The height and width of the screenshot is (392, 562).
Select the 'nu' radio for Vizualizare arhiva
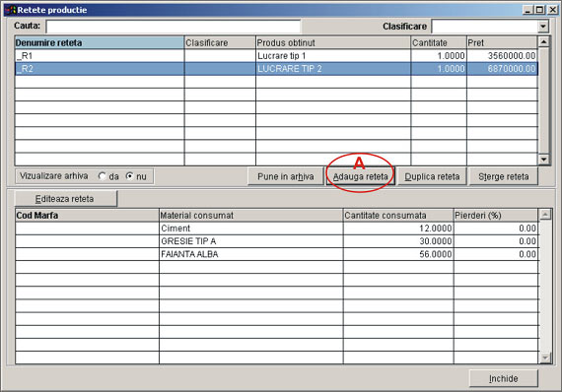[129, 176]
